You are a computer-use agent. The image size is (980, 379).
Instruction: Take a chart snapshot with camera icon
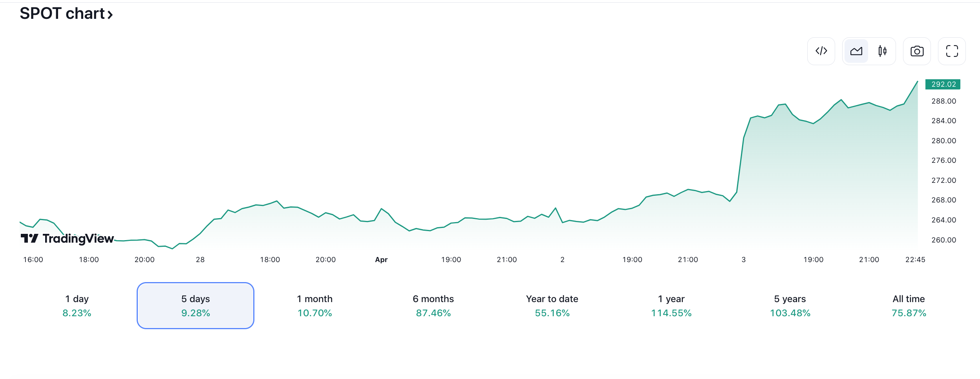917,51
